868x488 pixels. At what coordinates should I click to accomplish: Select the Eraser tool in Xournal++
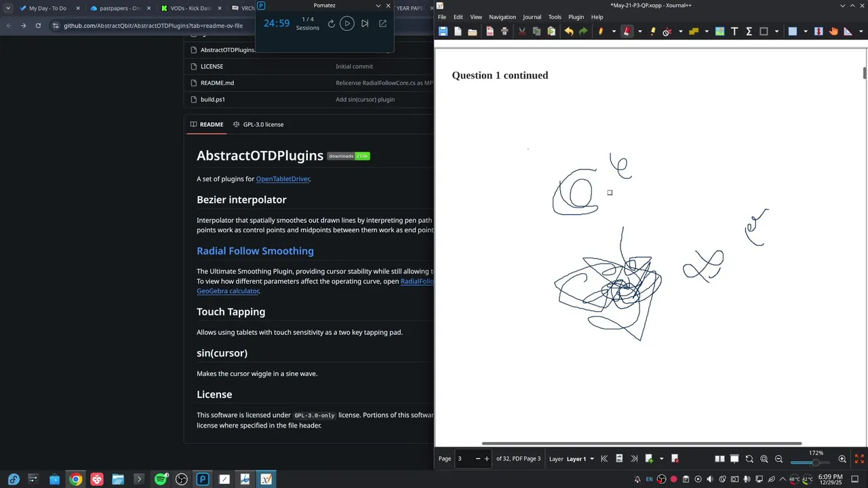tap(627, 31)
